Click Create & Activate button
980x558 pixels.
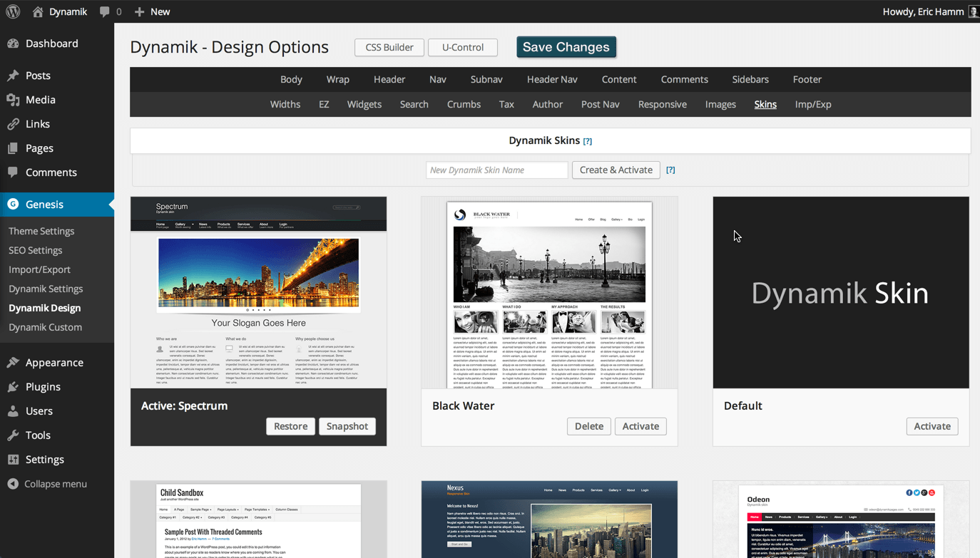pyautogui.click(x=616, y=170)
